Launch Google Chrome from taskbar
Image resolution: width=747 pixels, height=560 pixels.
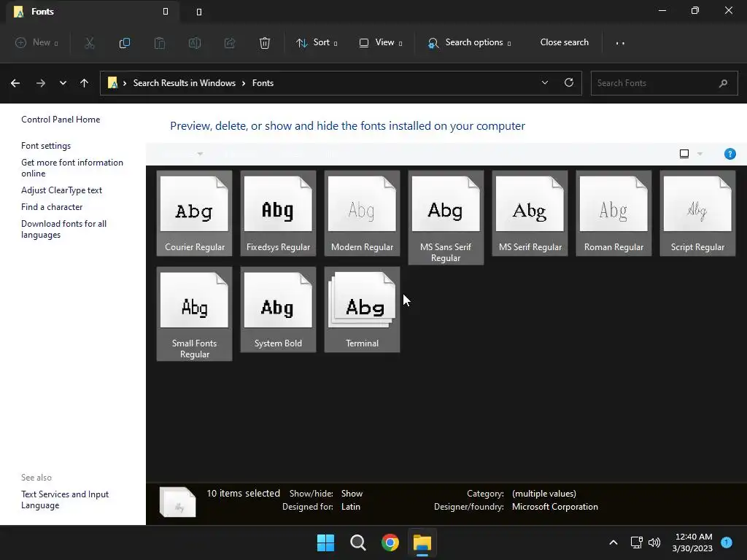390,542
